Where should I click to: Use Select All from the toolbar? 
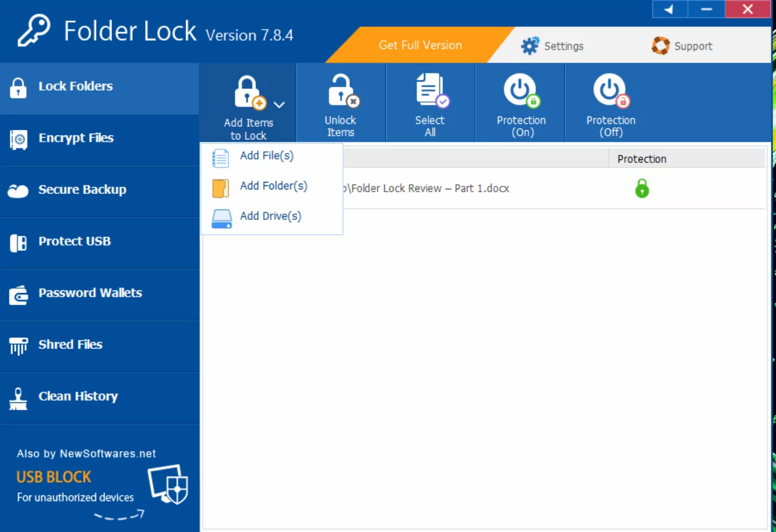tap(430, 102)
